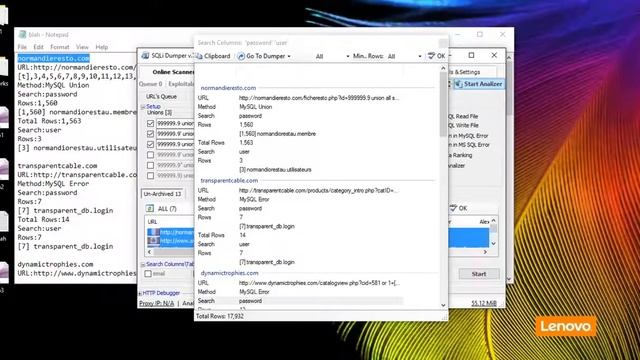Click Proxy IP: N/A status link
This screenshot has width=640, height=360.
pyautogui.click(x=156, y=303)
